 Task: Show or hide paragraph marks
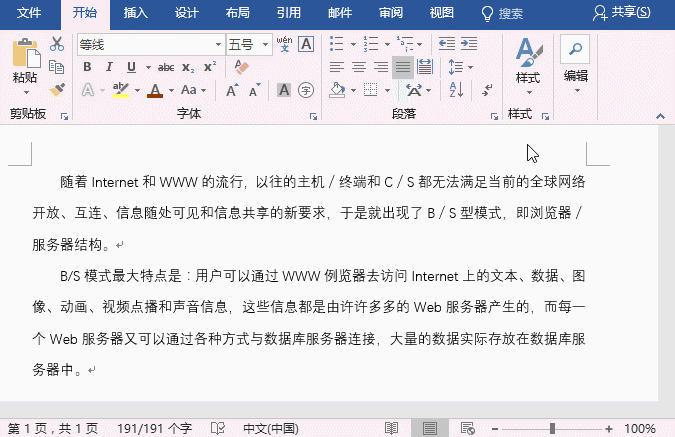tap(487, 90)
